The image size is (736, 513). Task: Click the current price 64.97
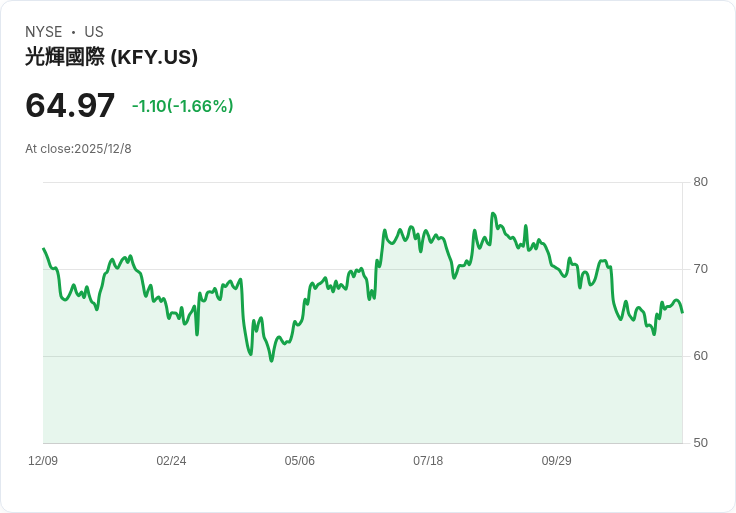click(x=70, y=105)
